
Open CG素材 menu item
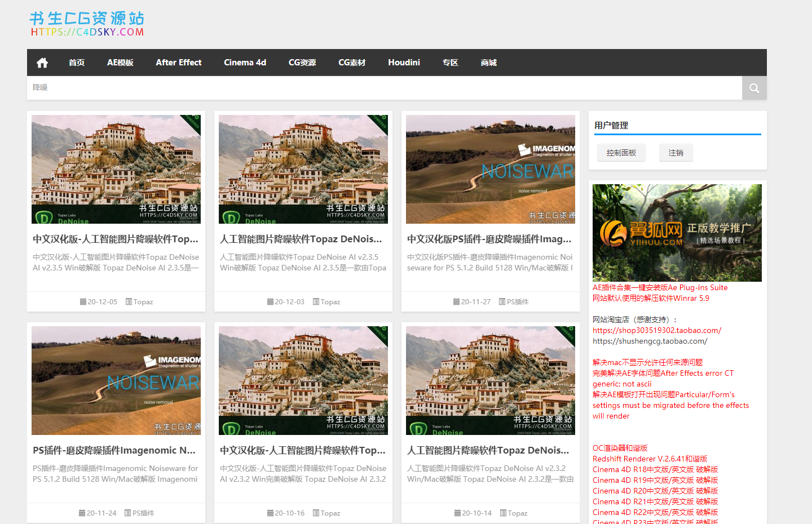pos(352,63)
